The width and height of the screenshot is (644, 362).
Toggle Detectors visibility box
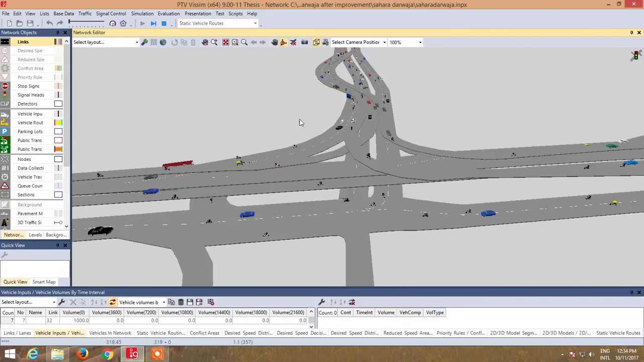click(x=58, y=104)
